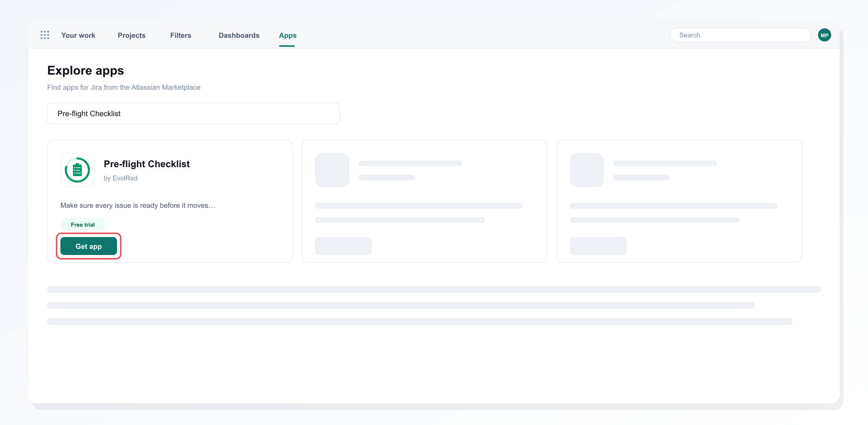Open the Projects menu

132,35
